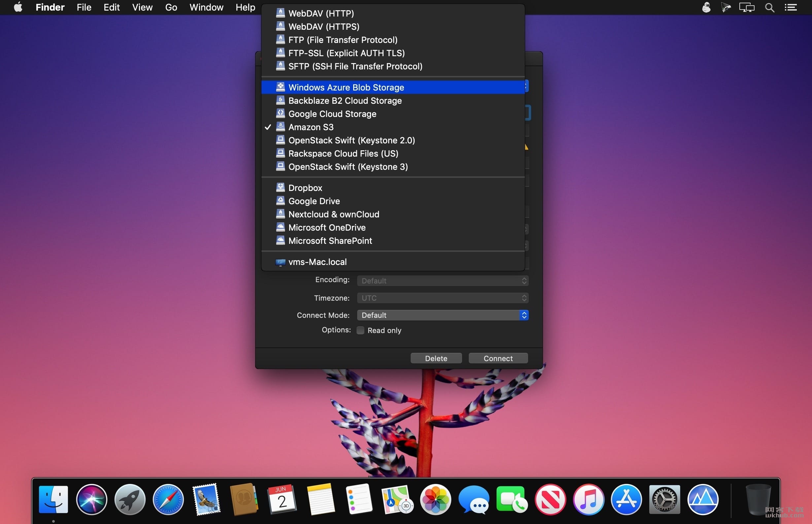Open System Preferences gear in Dock
Image resolution: width=812 pixels, height=524 pixels.
664,499
